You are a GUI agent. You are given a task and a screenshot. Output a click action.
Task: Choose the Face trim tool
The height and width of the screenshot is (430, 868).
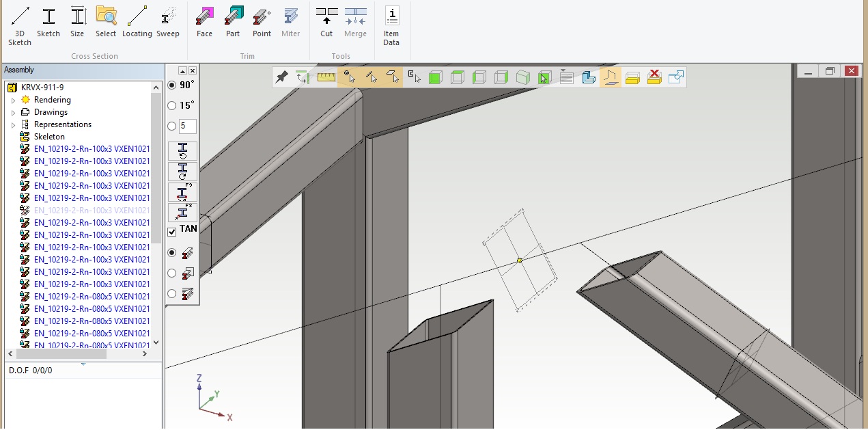(204, 22)
